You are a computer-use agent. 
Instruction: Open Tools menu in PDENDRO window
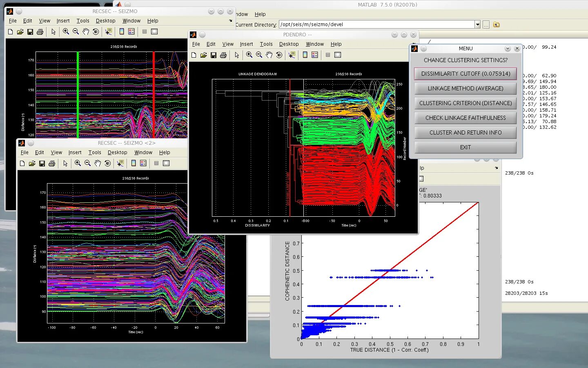pyautogui.click(x=266, y=44)
